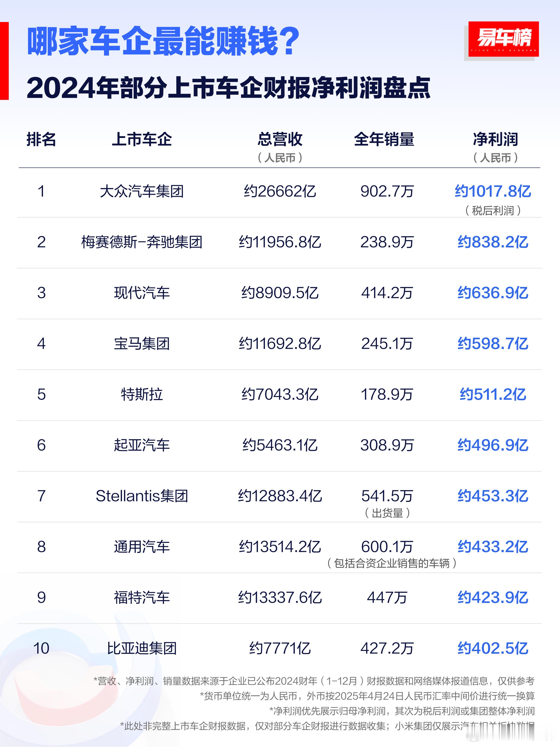Select net profit 约496.9亿
Screen dimensions: 560x747
493,445
